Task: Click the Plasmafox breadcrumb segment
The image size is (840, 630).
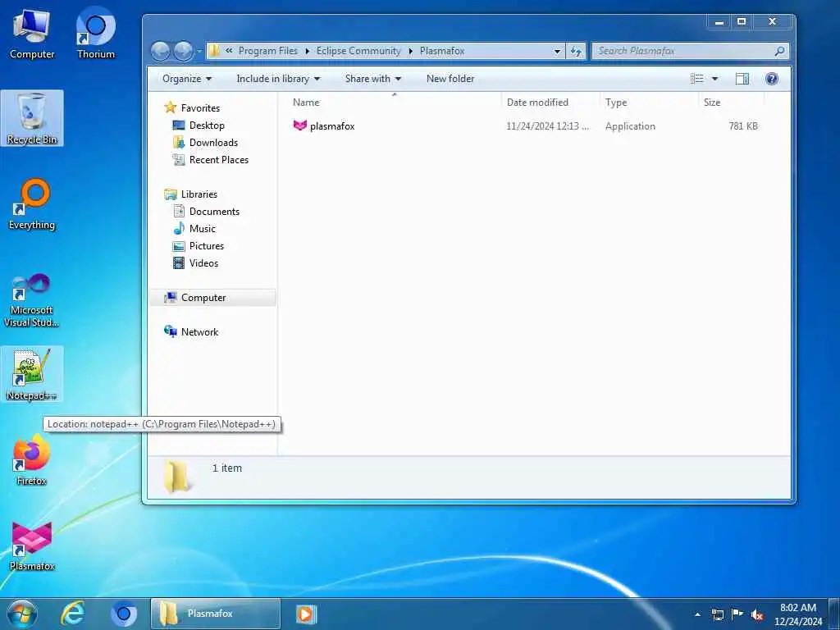Action: pyautogui.click(x=442, y=51)
